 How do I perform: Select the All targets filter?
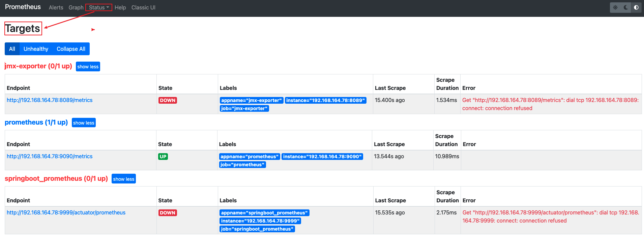pyautogui.click(x=12, y=49)
